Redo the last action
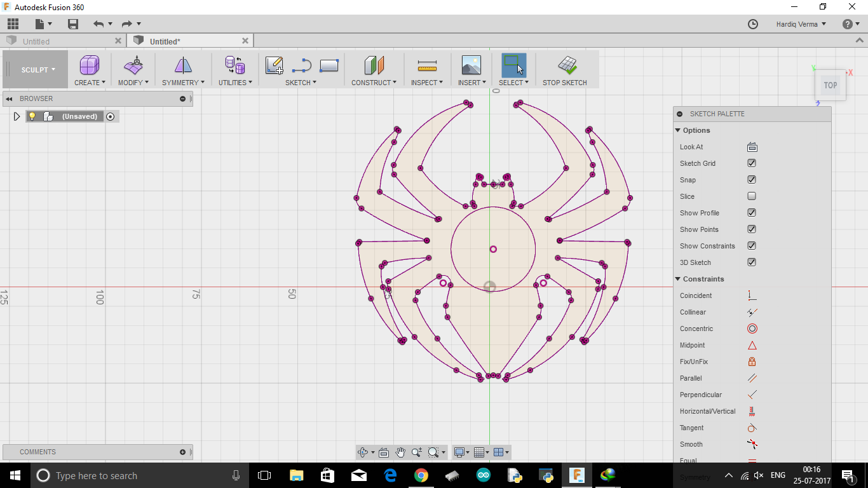 coord(126,24)
